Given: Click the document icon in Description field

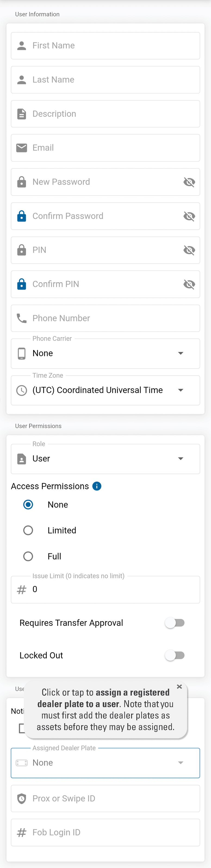Looking at the screenshot, I should pos(21,114).
